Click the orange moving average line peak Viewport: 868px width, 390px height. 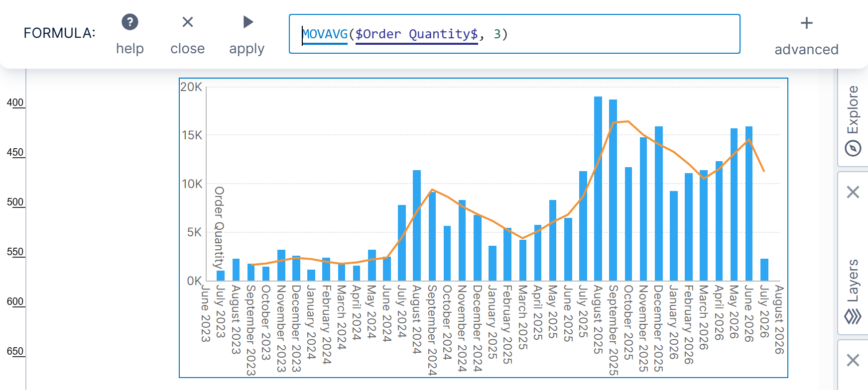tap(628, 121)
